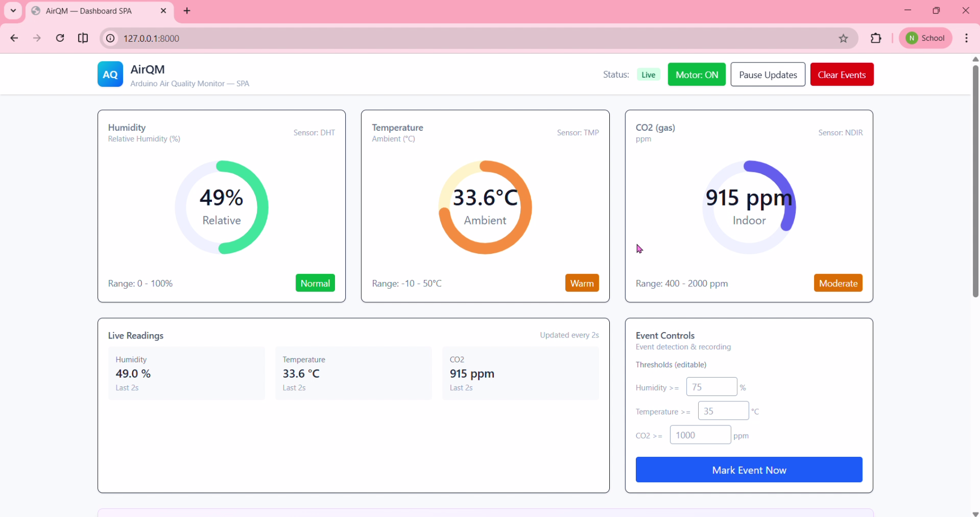Screen dimensions: 980x517
Task: Click the '33.6 °C' live reading value
Action: [x=301, y=373]
